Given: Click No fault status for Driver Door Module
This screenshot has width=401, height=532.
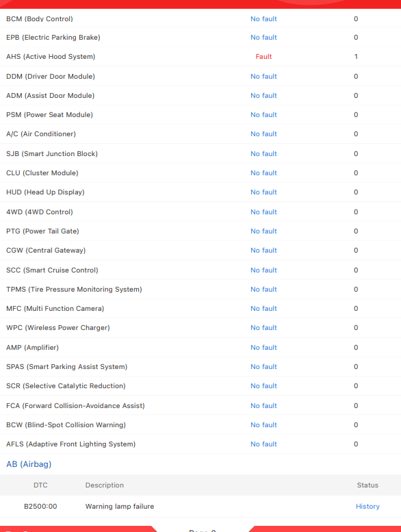Looking at the screenshot, I should tap(263, 76).
